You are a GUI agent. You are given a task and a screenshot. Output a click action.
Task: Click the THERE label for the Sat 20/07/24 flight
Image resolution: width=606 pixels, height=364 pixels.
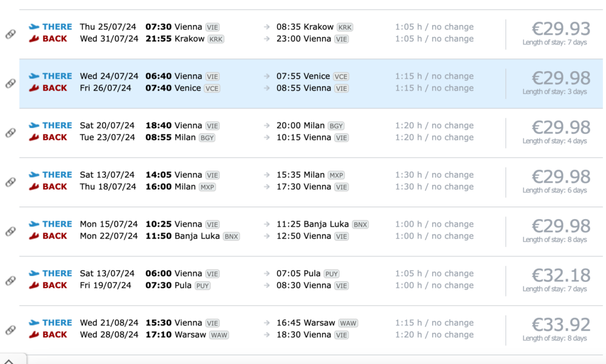coord(57,125)
